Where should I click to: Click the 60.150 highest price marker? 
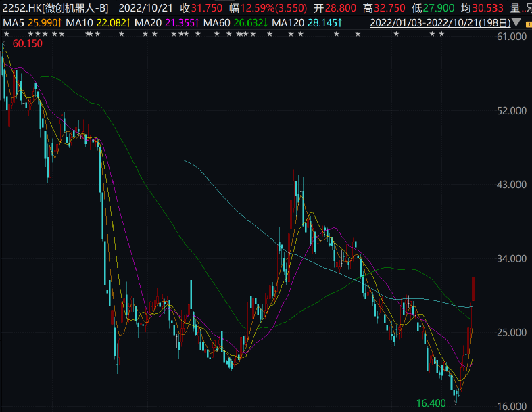27,44
